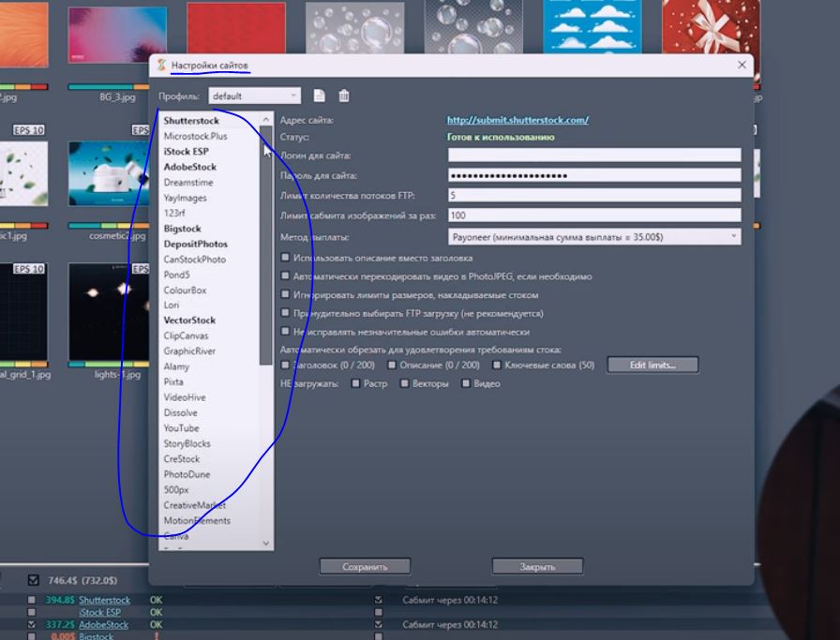Check the auto-trim Keywords (50) checkbox
This screenshot has width=840, height=640.
coord(497,365)
